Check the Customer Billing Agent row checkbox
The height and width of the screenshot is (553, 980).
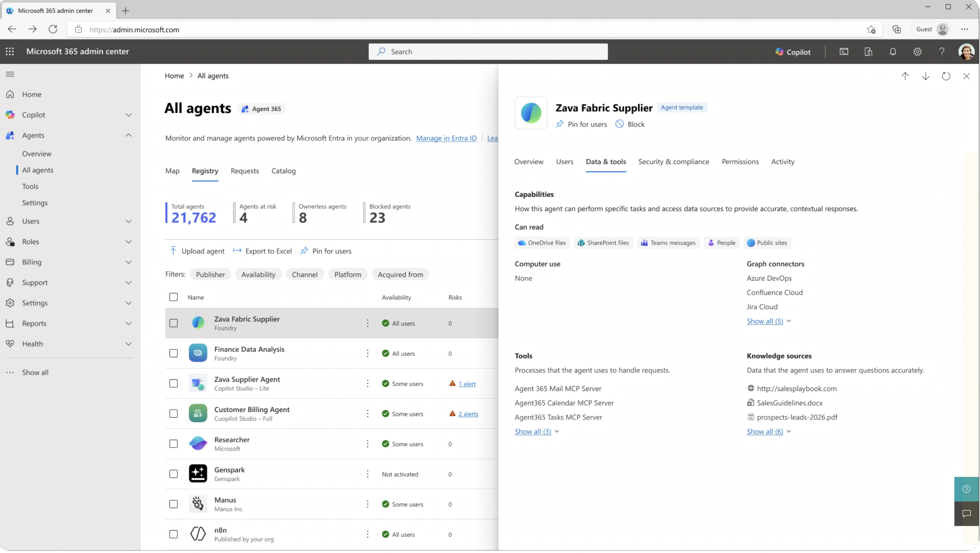click(174, 414)
